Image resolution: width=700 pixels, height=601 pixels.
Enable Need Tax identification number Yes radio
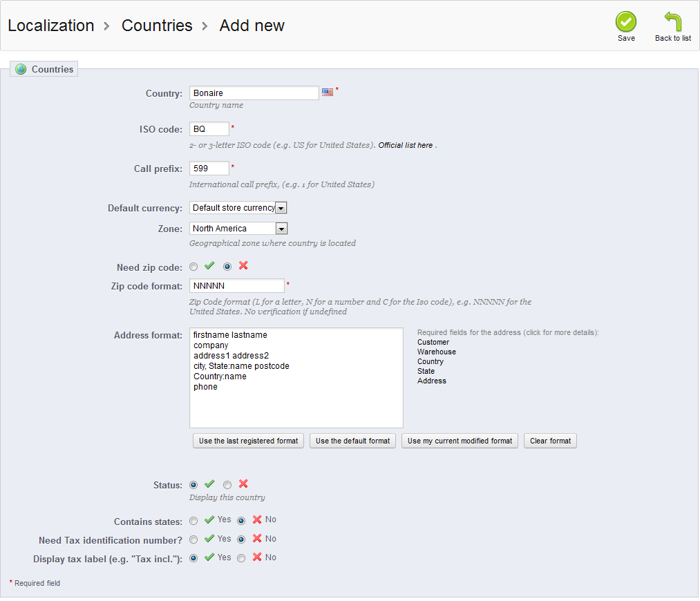(193, 540)
